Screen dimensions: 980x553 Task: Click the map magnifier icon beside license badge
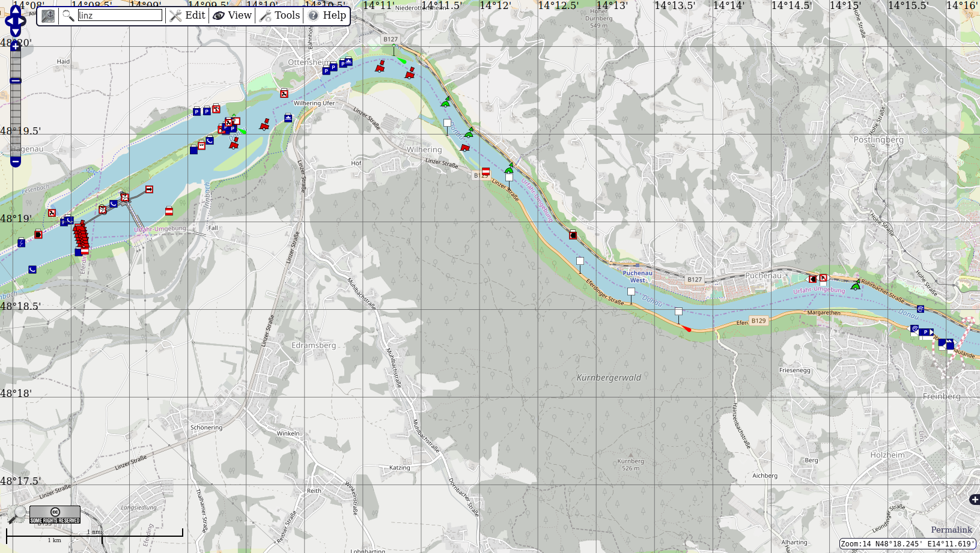click(x=17, y=514)
